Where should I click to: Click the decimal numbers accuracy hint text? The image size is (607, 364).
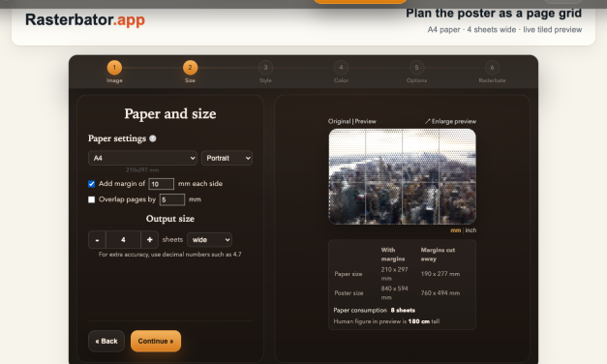pyautogui.click(x=170, y=255)
